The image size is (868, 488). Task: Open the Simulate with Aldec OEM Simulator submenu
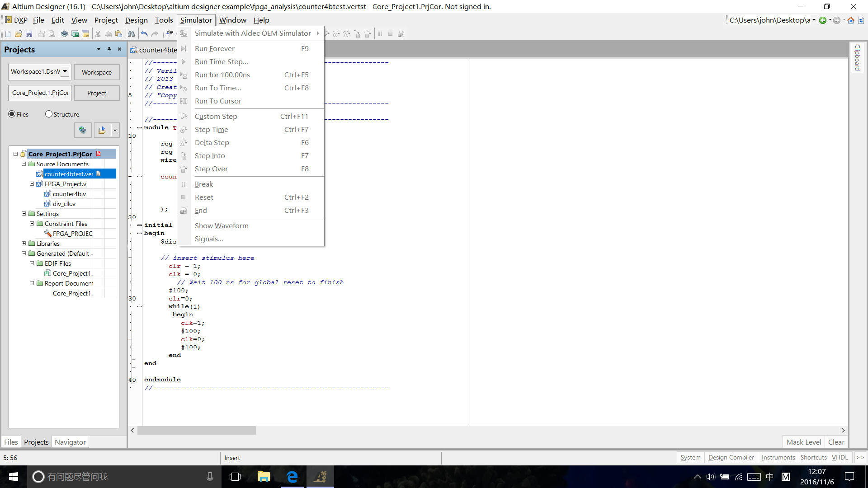(251, 33)
